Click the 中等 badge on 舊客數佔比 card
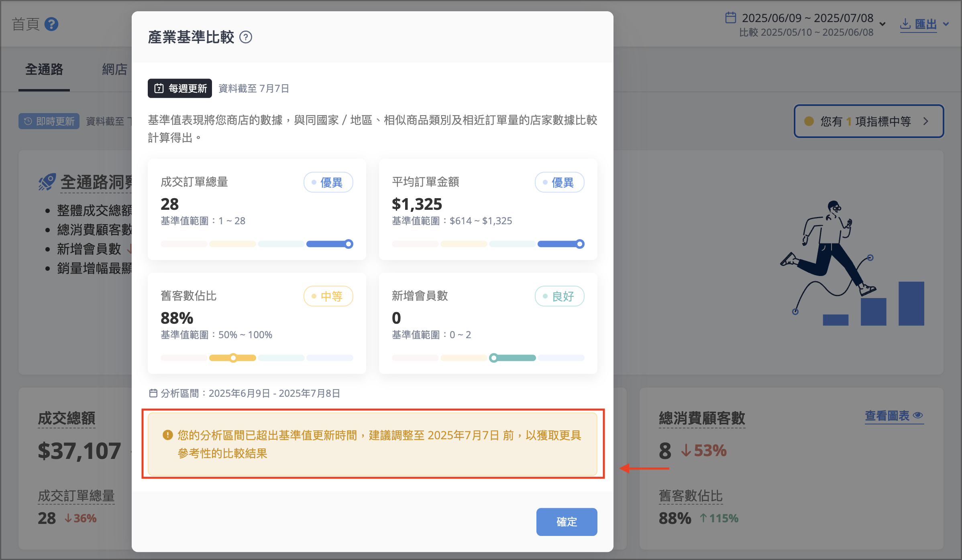Viewport: 962px width, 560px height. (x=328, y=296)
